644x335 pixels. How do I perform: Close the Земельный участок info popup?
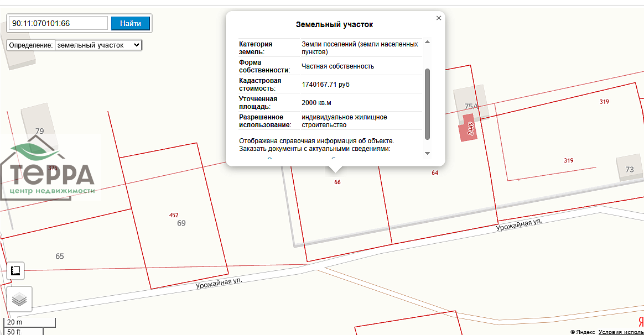coord(439,18)
